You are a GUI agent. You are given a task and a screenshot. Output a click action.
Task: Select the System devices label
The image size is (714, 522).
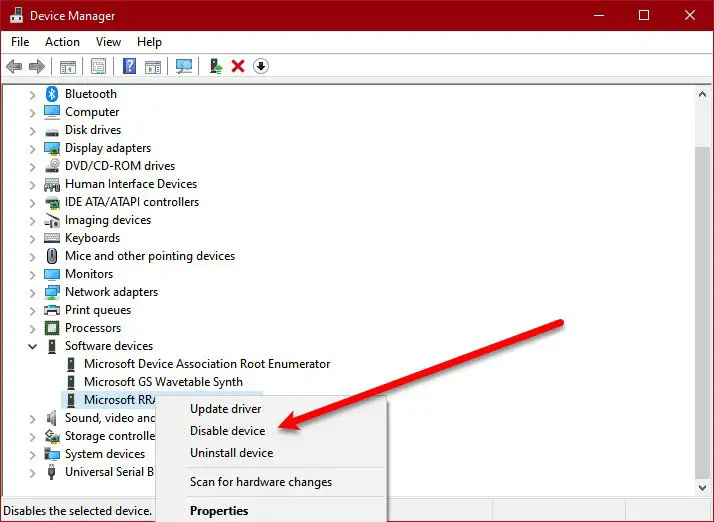105,454
